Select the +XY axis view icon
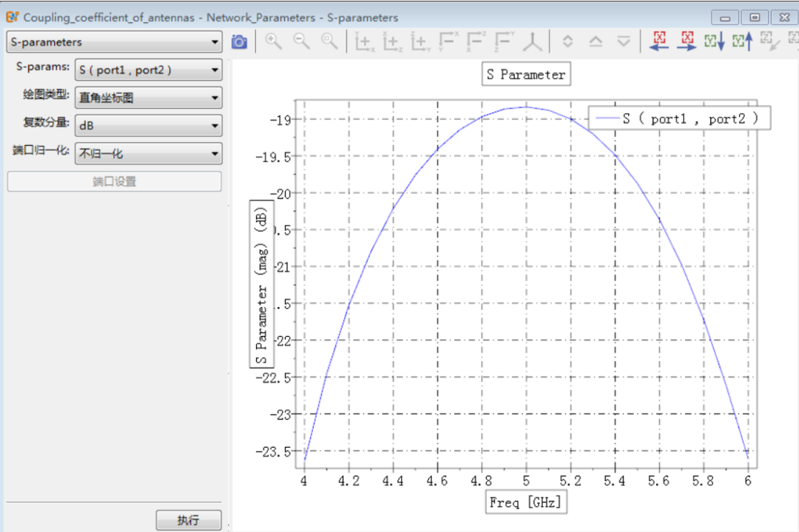Screen dimensions: 799x532 [364, 41]
